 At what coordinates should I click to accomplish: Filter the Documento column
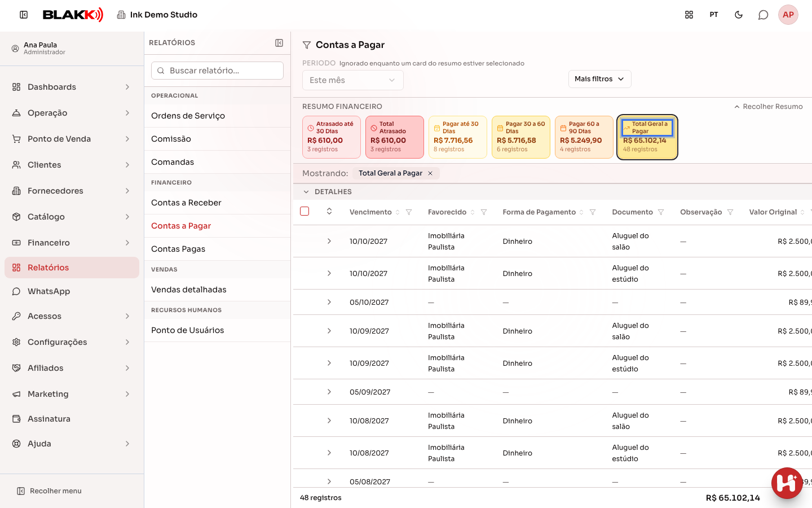(661, 212)
